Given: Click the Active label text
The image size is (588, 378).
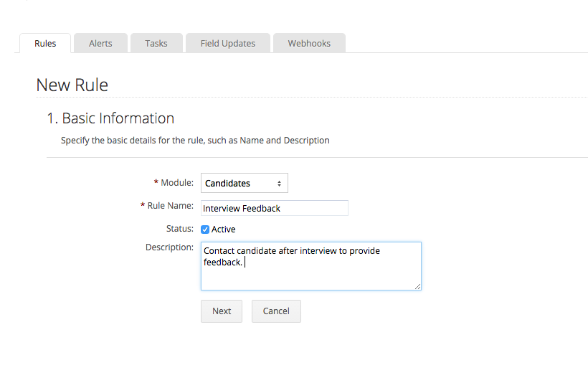Looking at the screenshot, I should click(224, 230).
